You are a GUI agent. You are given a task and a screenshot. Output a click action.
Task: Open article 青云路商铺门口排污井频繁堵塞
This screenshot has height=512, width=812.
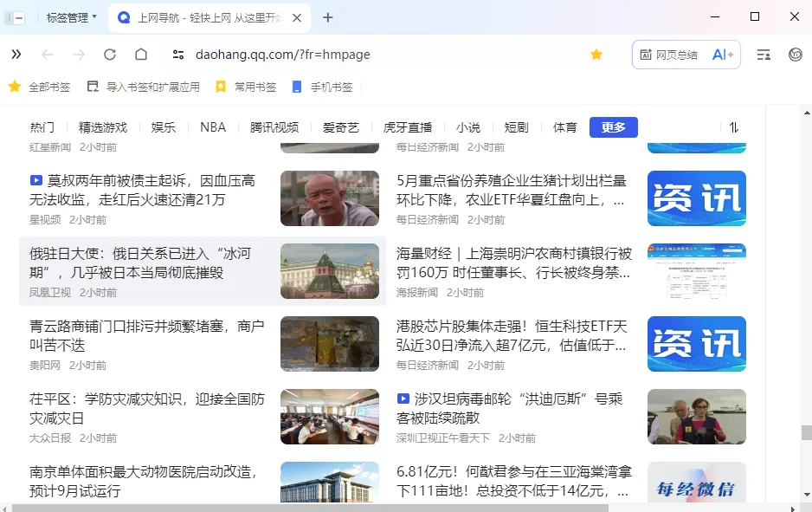[x=146, y=336]
